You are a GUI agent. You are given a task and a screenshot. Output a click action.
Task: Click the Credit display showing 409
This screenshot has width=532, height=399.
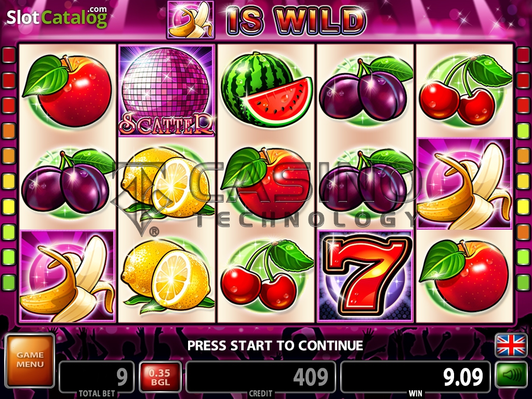pos(261,377)
